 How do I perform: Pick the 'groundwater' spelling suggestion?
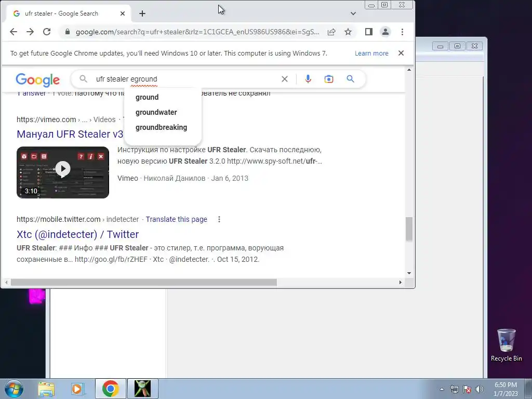156,112
